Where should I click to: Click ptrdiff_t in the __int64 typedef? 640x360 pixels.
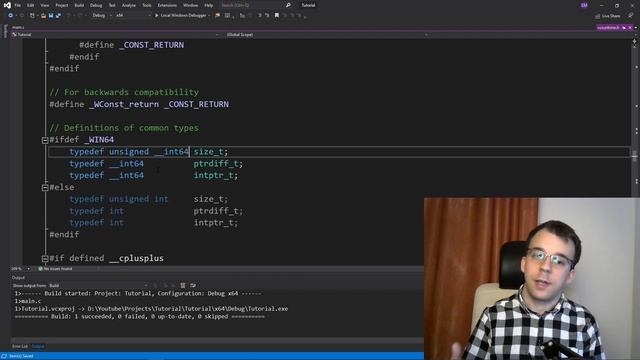(x=216, y=163)
